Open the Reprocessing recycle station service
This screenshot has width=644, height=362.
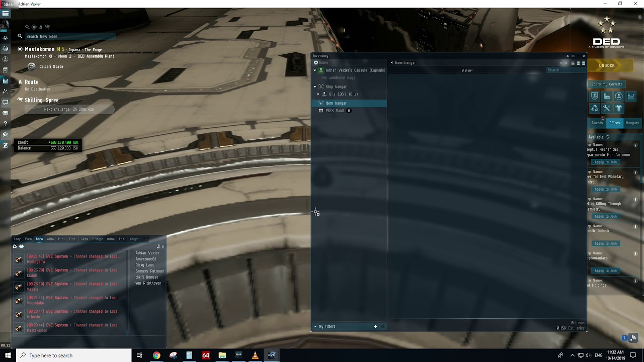595,108
